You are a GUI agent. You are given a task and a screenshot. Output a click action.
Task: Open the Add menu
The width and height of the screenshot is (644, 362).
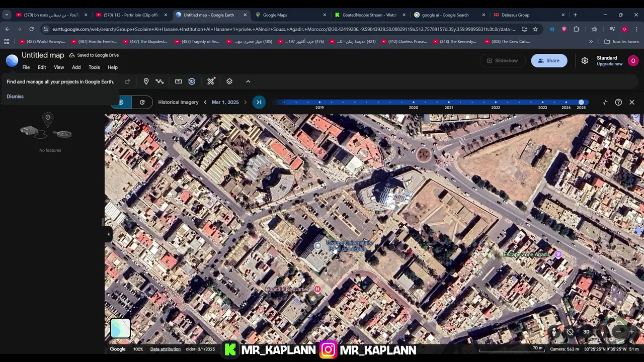coord(76,67)
